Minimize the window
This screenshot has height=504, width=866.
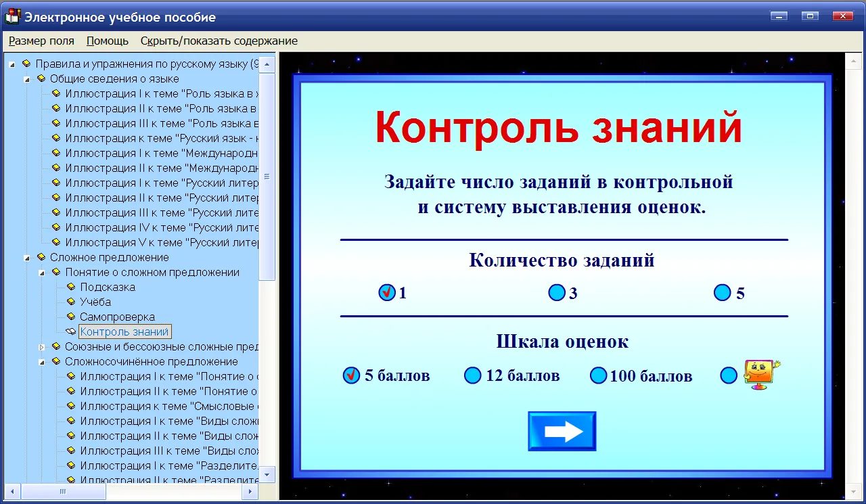coord(781,16)
